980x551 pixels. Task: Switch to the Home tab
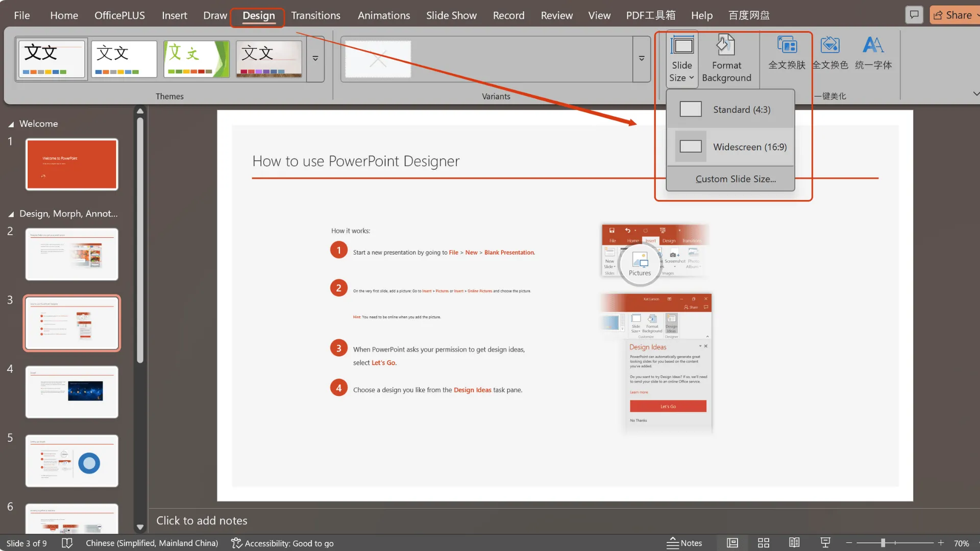pyautogui.click(x=64, y=15)
